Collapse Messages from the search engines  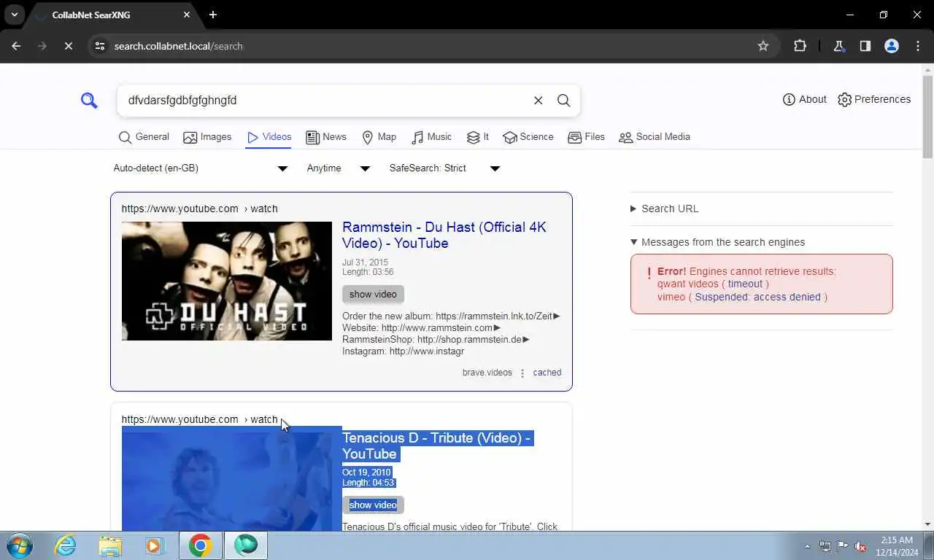(717, 242)
